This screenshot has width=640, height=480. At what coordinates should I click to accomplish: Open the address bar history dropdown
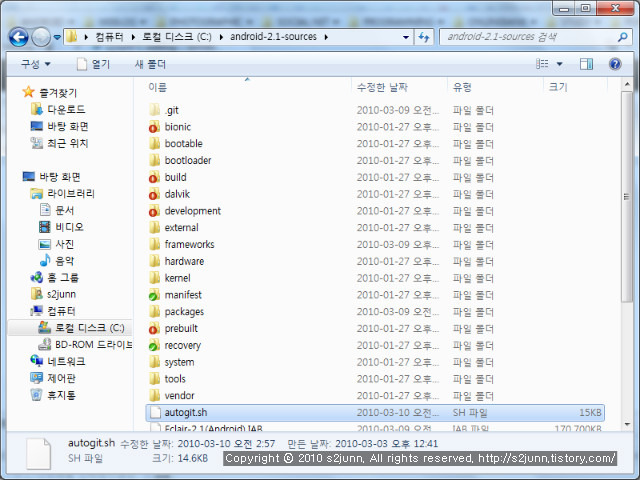406,37
